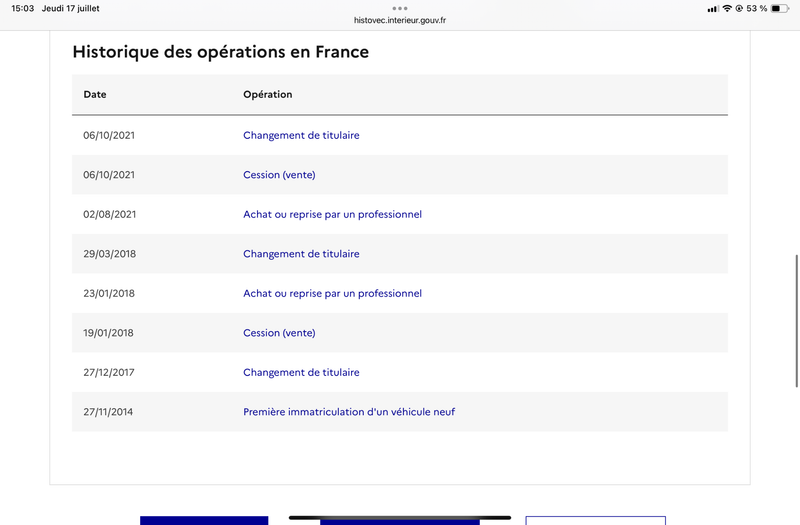Tap the three-dots multitasking icon at top
This screenshot has height=525, width=800.
click(400, 8)
